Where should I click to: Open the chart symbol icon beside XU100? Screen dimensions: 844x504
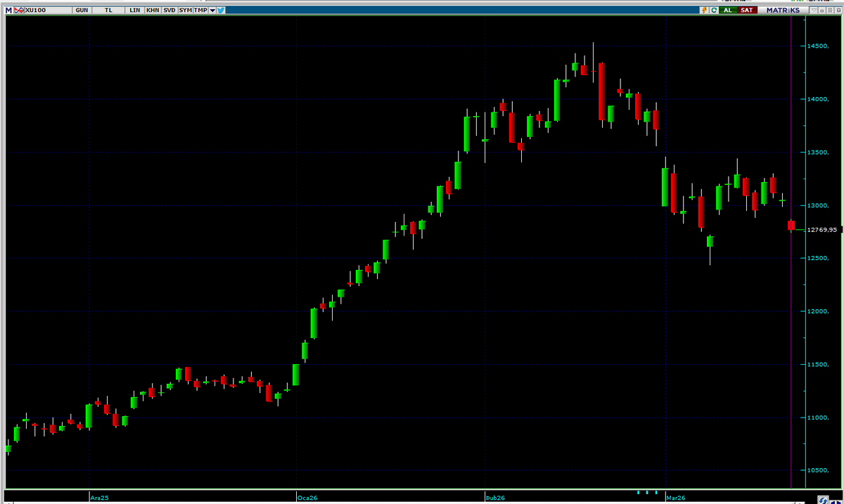coord(19,11)
